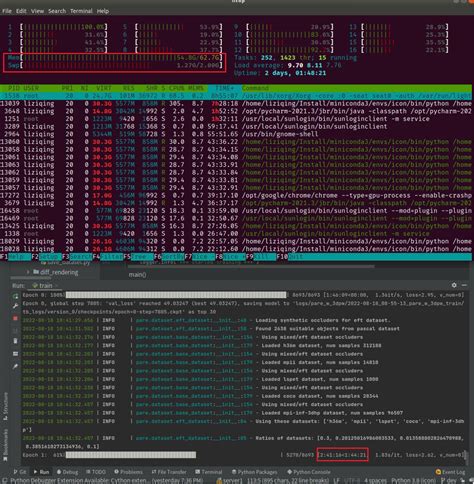Click F5 Tree in htop
Image resolution: width=474 pixels, height=484 pixels.
(x=138, y=257)
